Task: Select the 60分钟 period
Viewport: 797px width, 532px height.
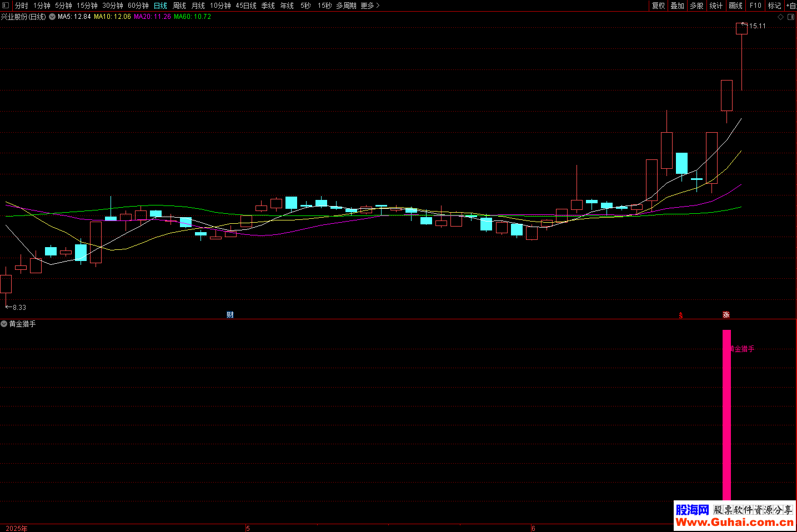Action: click(x=138, y=6)
